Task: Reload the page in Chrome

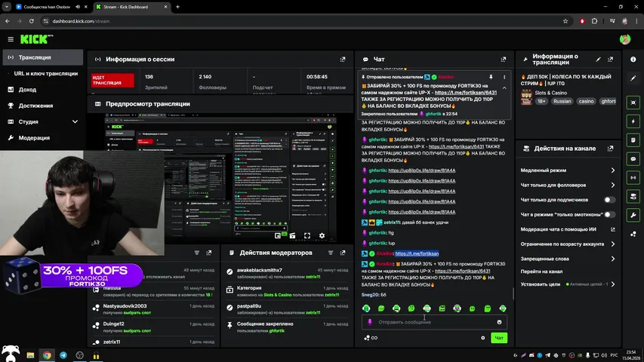Action: click(32, 21)
